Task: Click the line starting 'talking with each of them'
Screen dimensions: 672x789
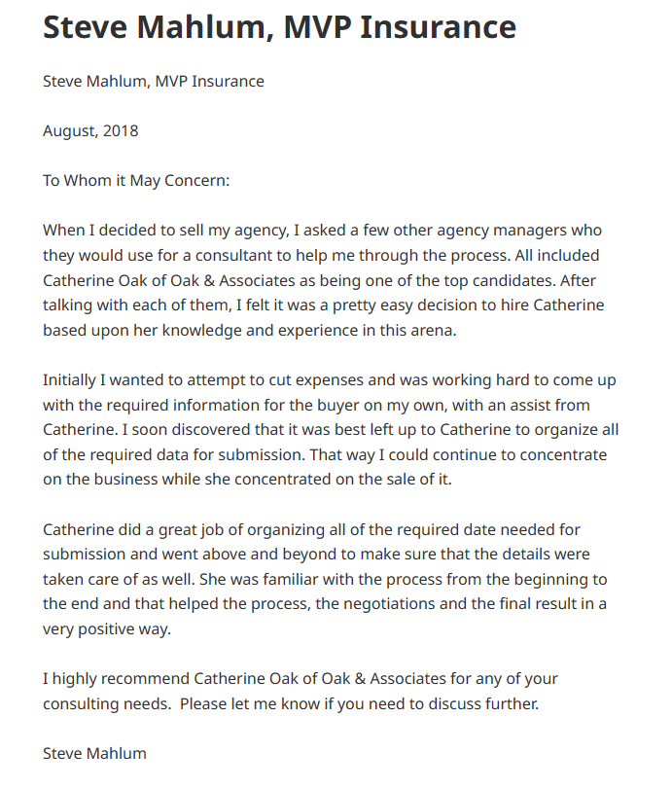Action: point(323,305)
